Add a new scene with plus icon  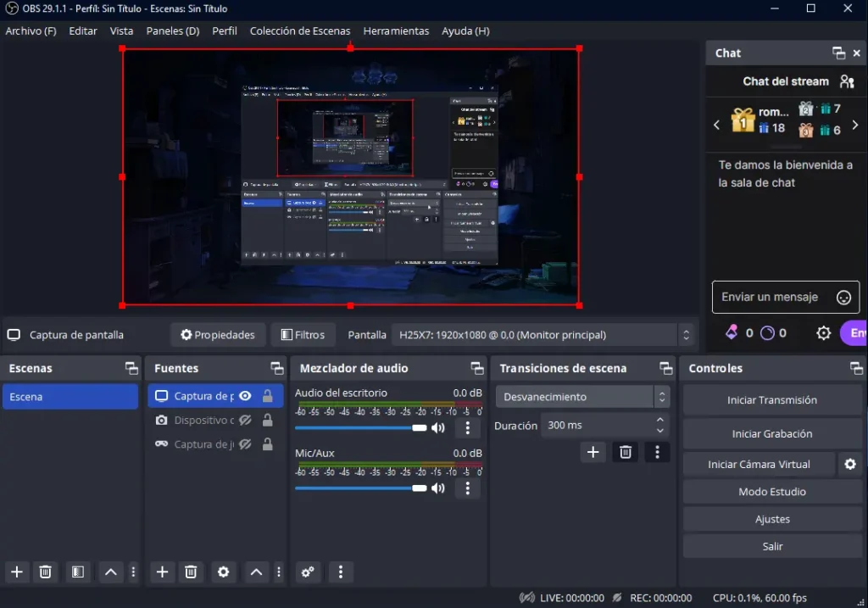(x=17, y=572)
